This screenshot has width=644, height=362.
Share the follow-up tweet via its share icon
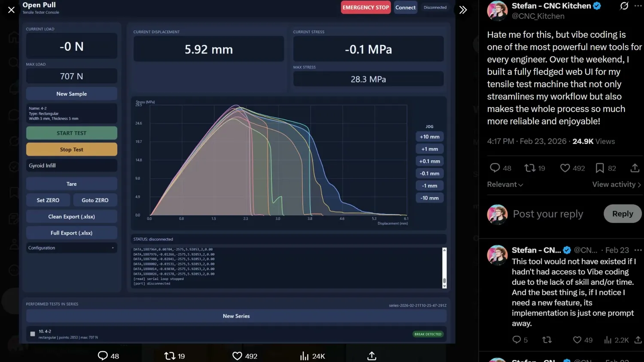click(638, 340)
